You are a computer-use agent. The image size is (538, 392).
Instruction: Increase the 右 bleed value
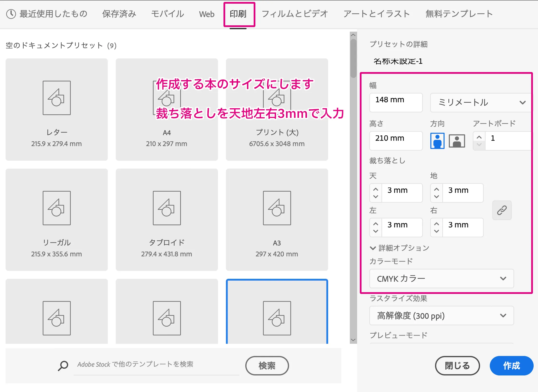(436, 224)
